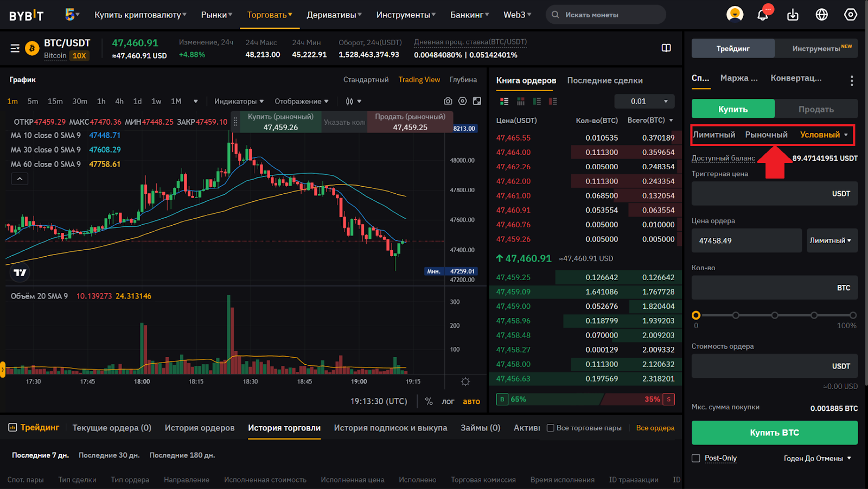
Task: Open the 'Деривативы' menu
Action: click(334, 15)
